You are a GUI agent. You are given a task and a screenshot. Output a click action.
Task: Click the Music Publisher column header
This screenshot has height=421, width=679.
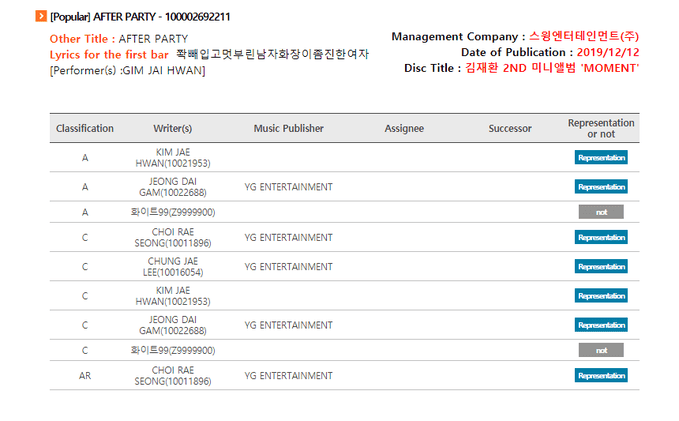[288, 128]
